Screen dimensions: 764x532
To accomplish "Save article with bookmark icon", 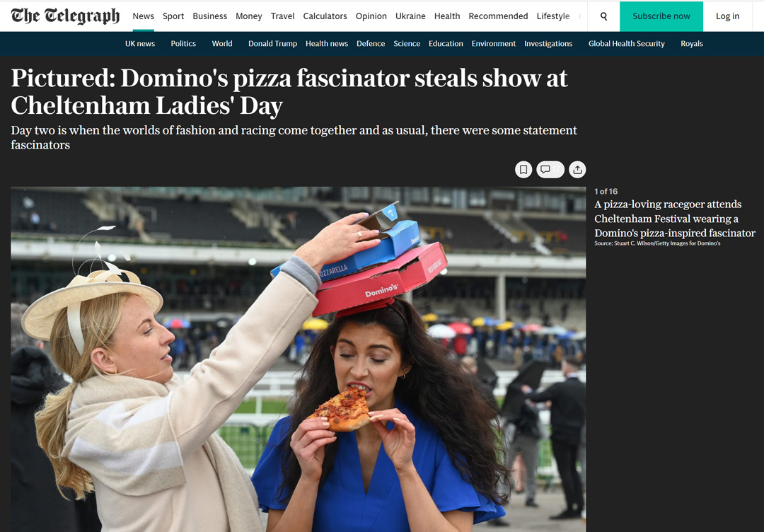I will 523,170.
